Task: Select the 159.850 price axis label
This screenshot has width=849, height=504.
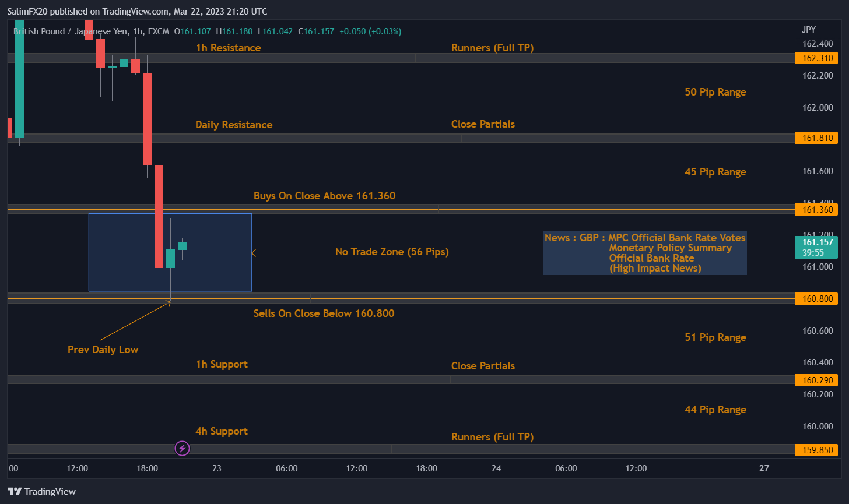Action: click(x=816, y=450)
